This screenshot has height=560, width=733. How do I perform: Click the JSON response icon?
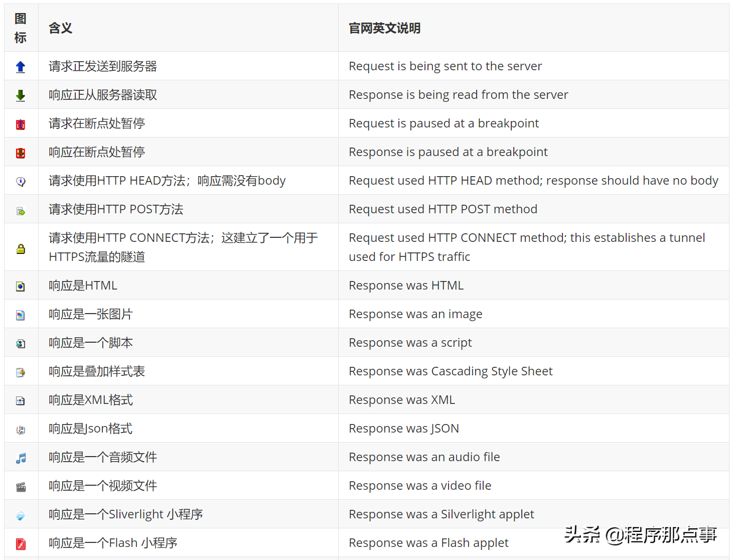tap(21, 429)
